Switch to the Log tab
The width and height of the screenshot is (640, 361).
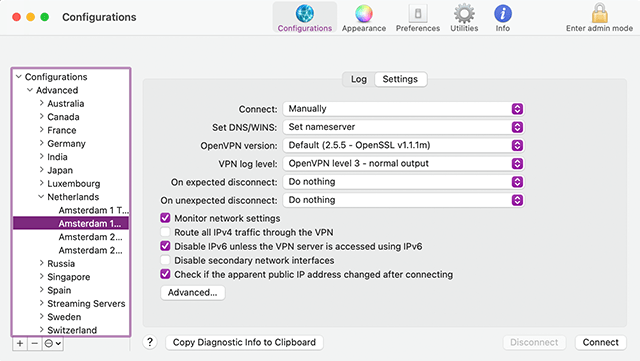click(x=358, y=79)
